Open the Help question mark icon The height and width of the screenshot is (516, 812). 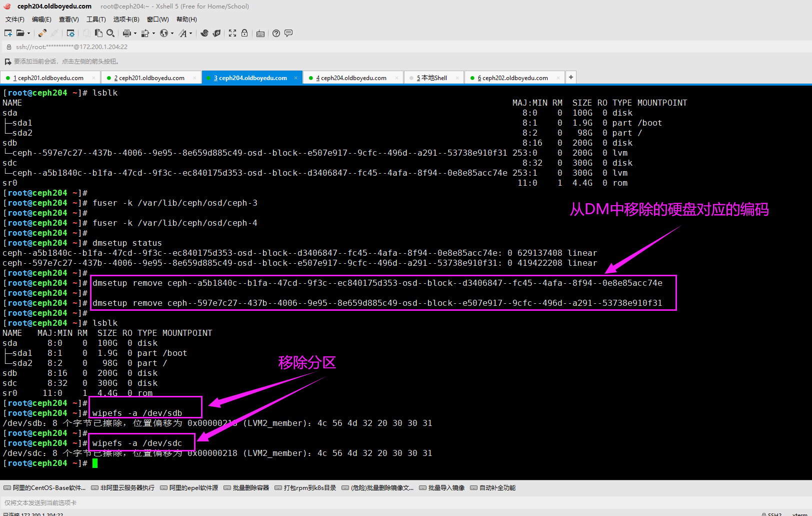(276, 33)
